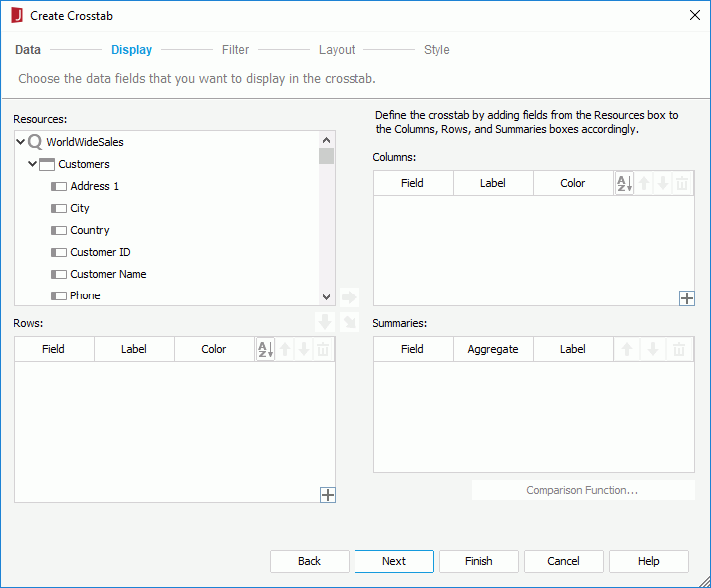Click the Finish button

click(x=479, y=561)
